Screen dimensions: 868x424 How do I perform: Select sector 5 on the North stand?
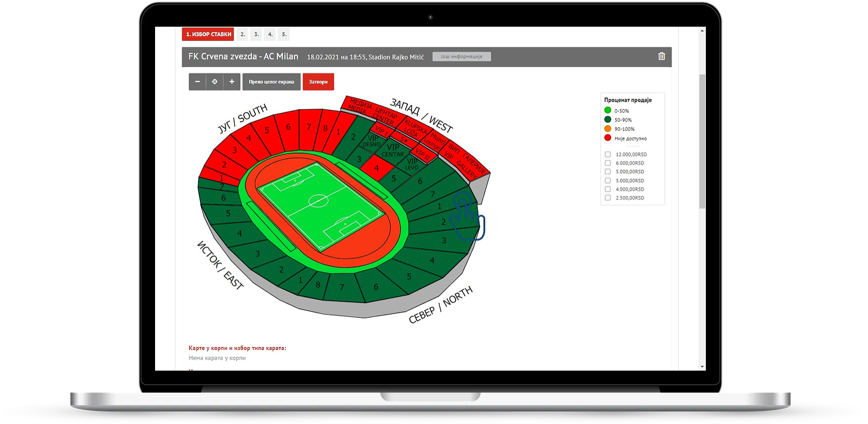[x=409, y=276]
